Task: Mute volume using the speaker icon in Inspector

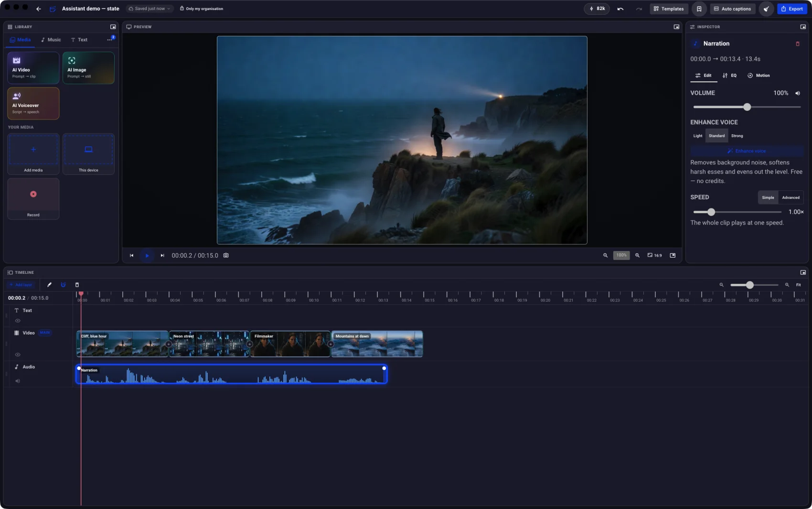Action: tap(797, 93)
